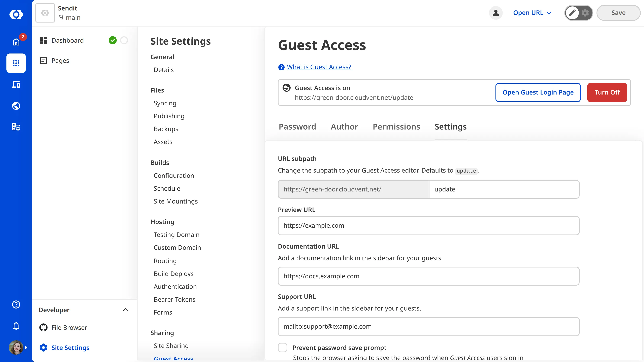
Task: Open the What is Guest Access link
Action: click(319, 67)
